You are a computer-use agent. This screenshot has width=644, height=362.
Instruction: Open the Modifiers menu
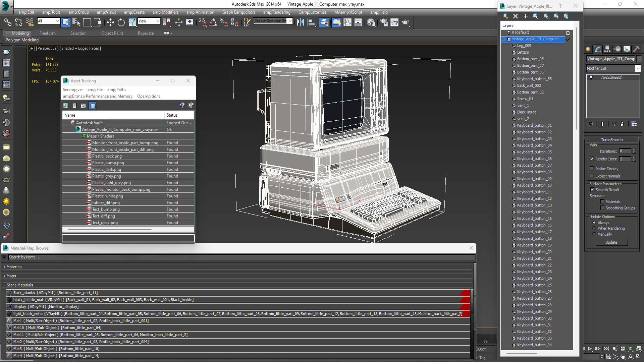(165, 12)
